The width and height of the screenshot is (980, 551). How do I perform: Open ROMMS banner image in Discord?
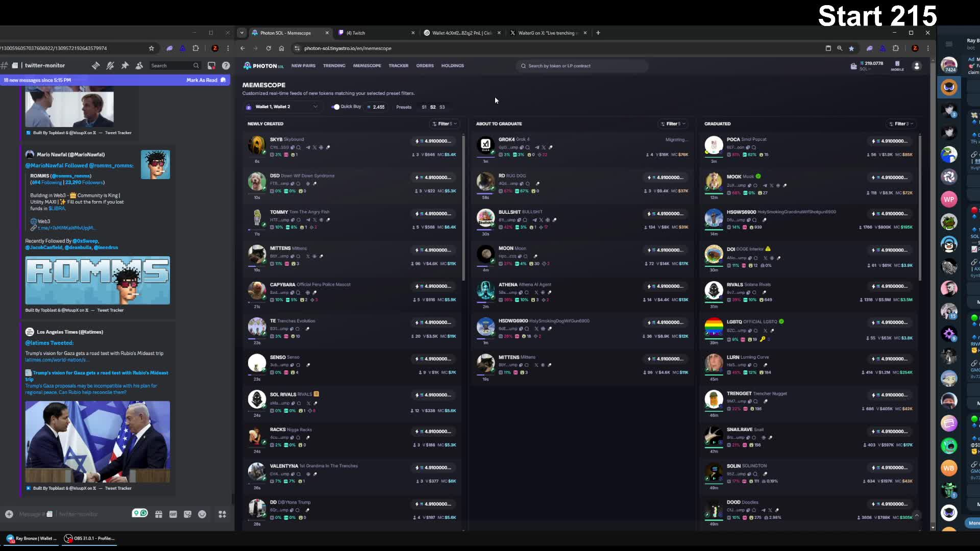pyautogui.click(x=97, y=281)
